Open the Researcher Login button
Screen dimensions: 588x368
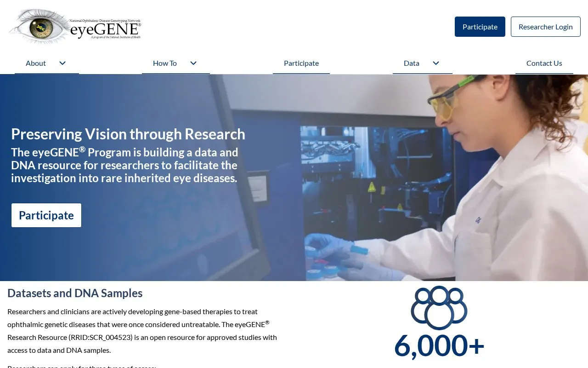tap(546, 27)
